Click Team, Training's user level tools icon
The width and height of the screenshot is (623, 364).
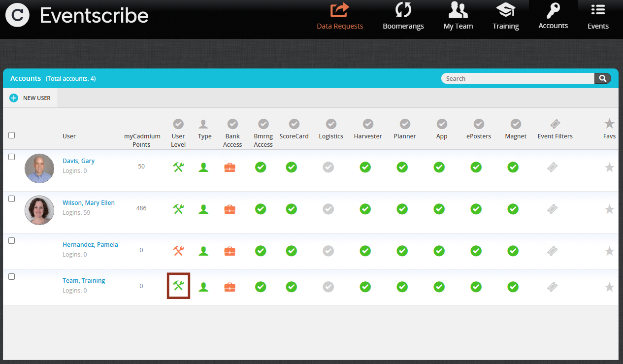178,285
